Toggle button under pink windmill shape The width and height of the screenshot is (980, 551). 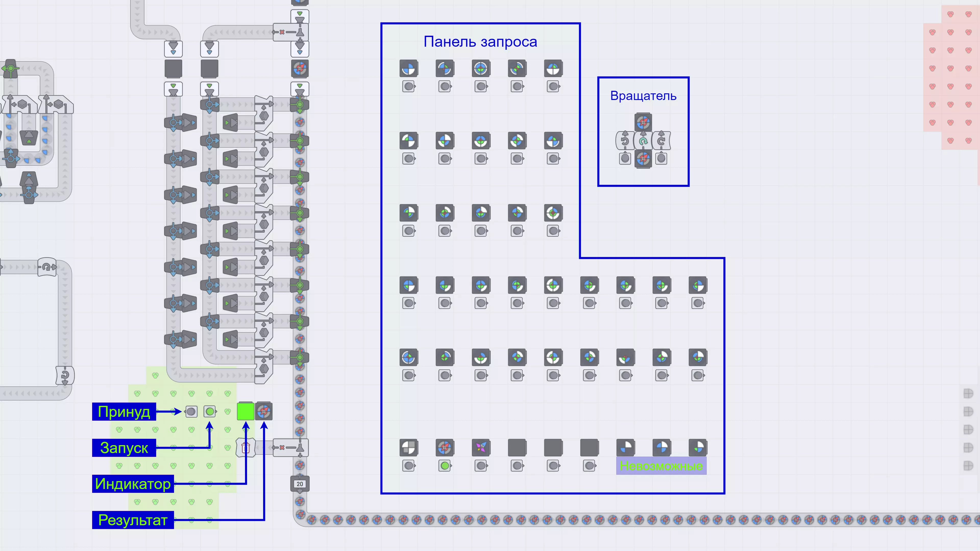click(x=481, y=466)
